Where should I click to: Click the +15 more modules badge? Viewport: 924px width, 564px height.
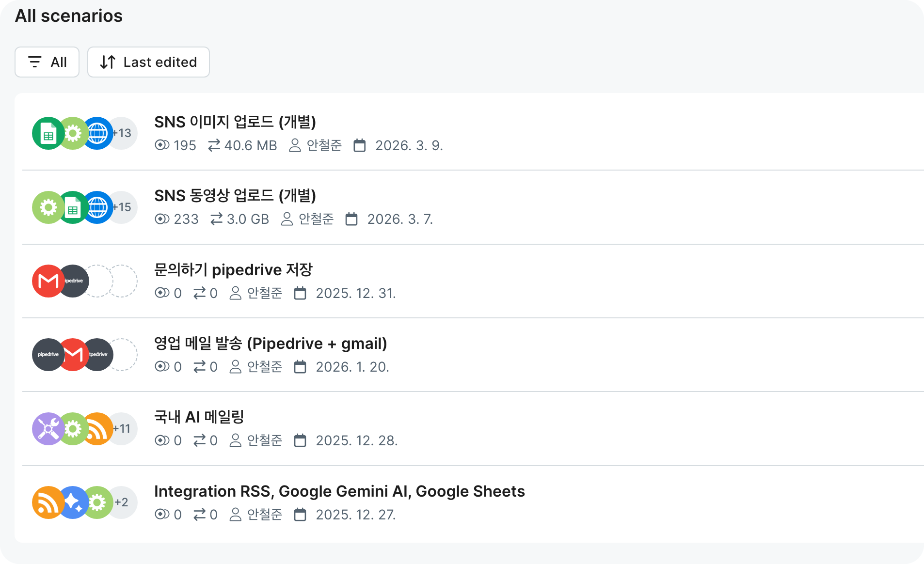click(x=124, y=207)
